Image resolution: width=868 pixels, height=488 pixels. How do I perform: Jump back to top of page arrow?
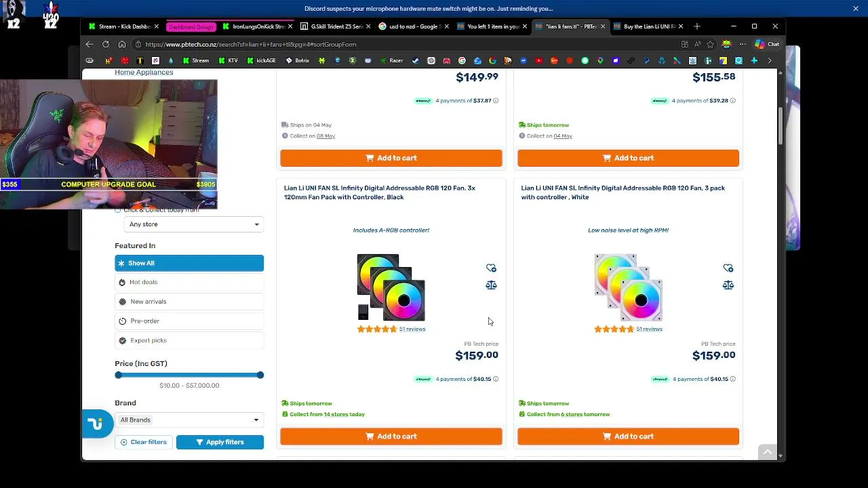(768, 451)
